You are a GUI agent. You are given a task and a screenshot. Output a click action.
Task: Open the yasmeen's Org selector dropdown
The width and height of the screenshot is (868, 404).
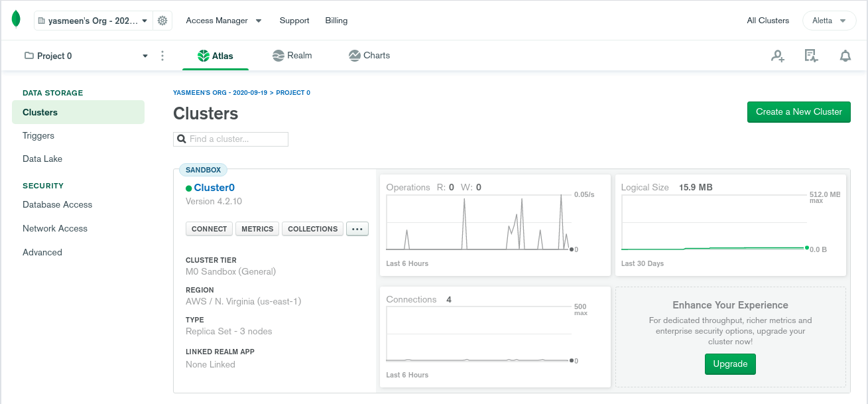tap(93, 21)
